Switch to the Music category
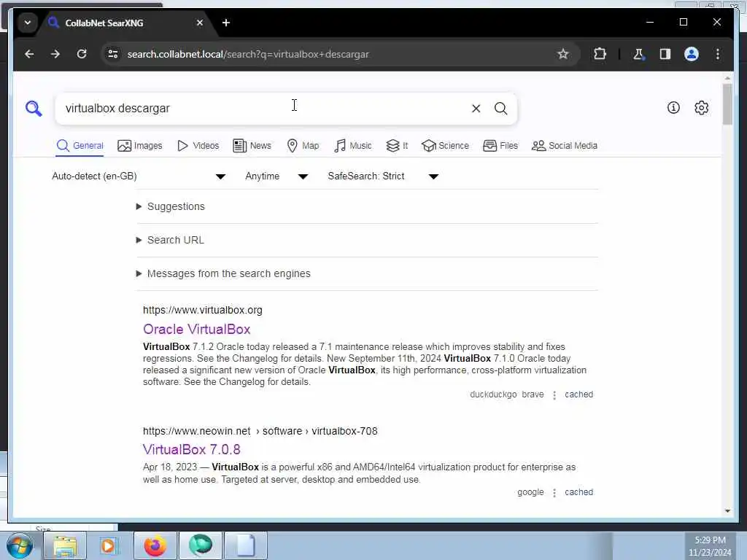The width and height of the screenshot is (747, 560). click(x=353, y=146)
